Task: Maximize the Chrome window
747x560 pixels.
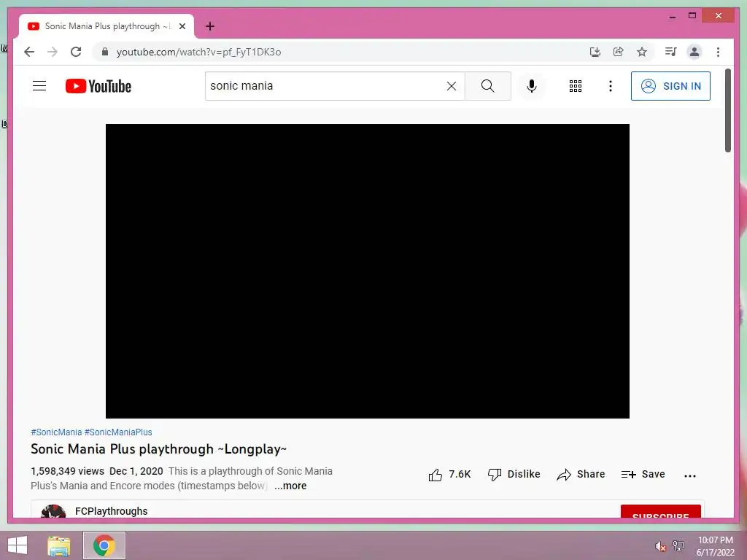Action: 692,16
